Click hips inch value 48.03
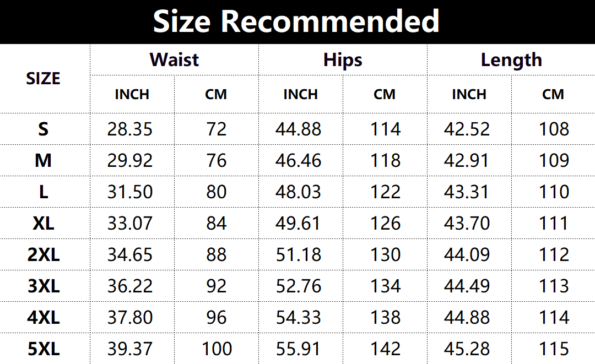This screenshot has width=595, height=364. (299, 192)
